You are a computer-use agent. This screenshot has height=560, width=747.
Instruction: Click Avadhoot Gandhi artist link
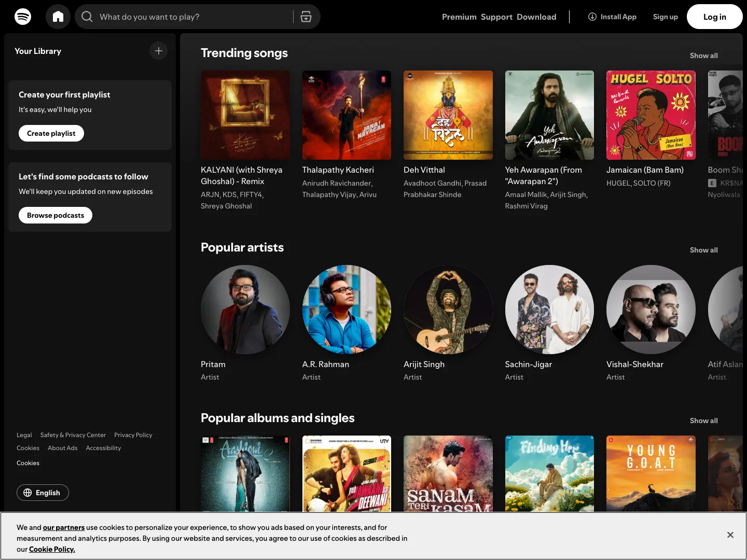[x=432, y=183]
